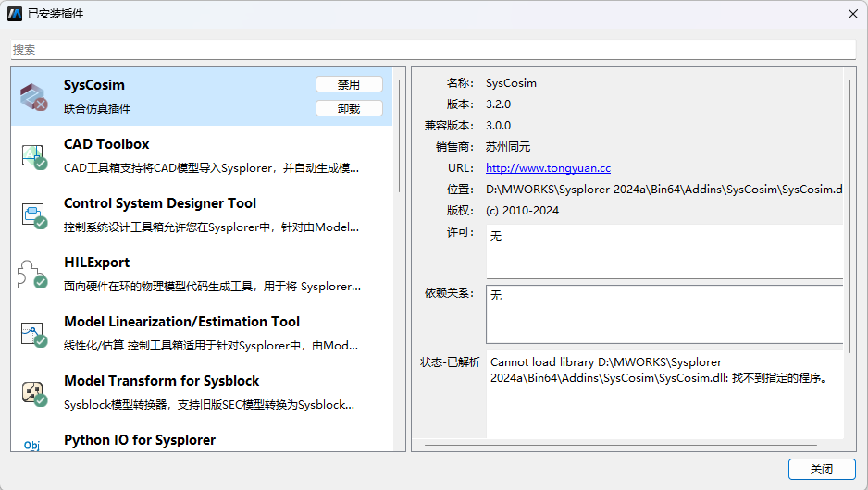Click the vendor value 苏州同元
868x490 pixels.
coord(508,147)
